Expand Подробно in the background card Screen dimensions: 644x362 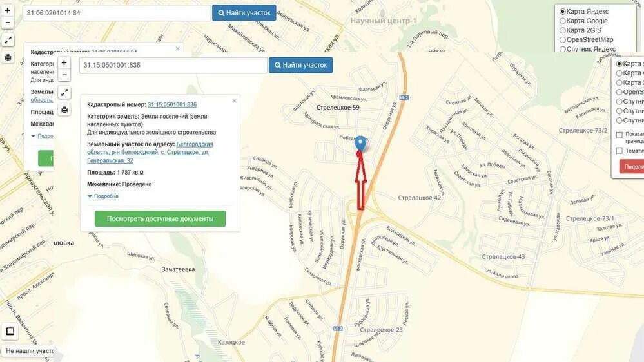[42, 136]
